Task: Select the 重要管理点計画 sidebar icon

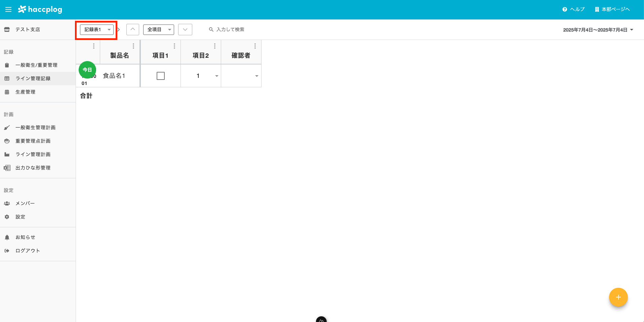Action: (7, 141)
